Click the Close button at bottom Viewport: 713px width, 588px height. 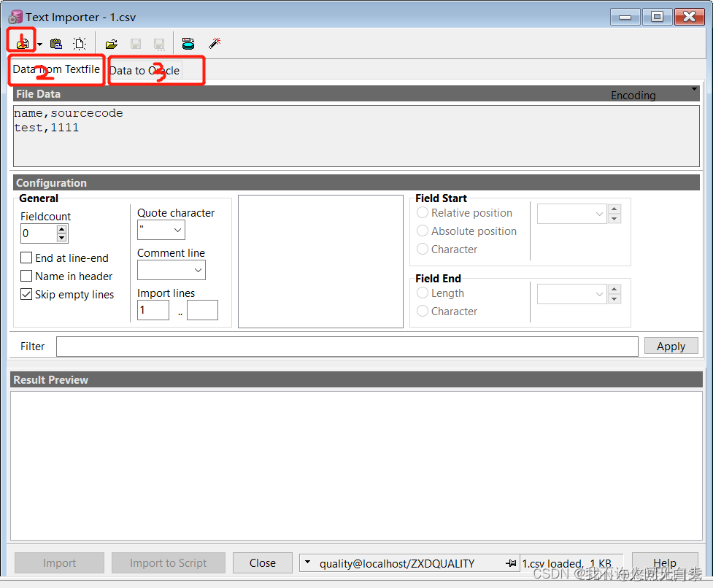click(263, 563)
